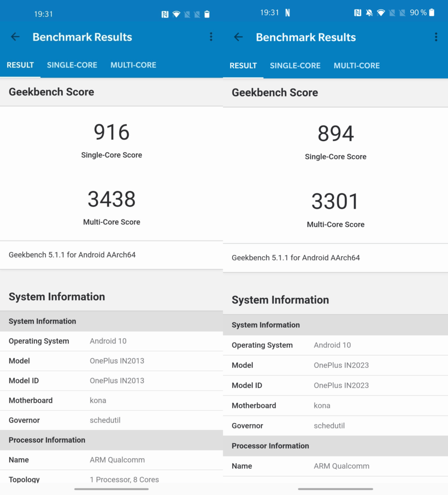
Task: Select RESULT tab on right phone
Action: pos(243,66)
